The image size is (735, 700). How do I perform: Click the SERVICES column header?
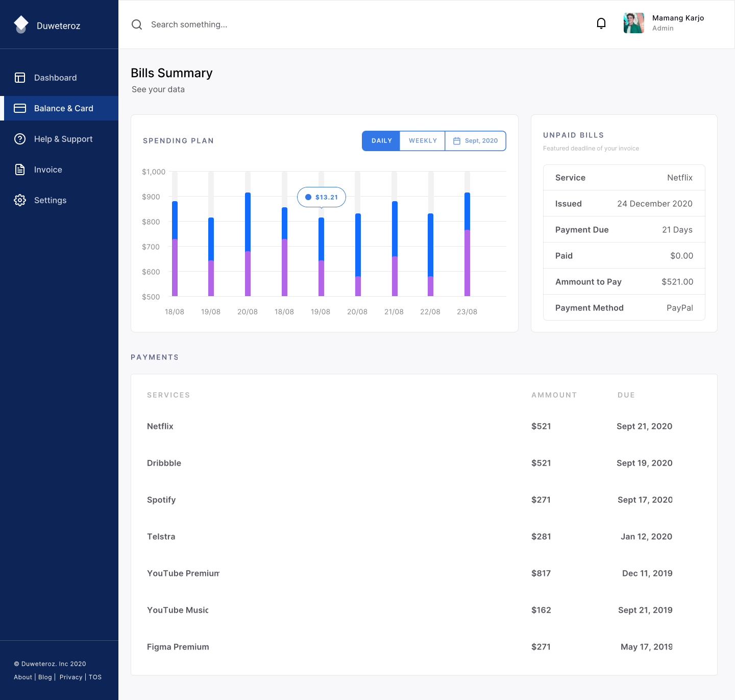point(168,395)
